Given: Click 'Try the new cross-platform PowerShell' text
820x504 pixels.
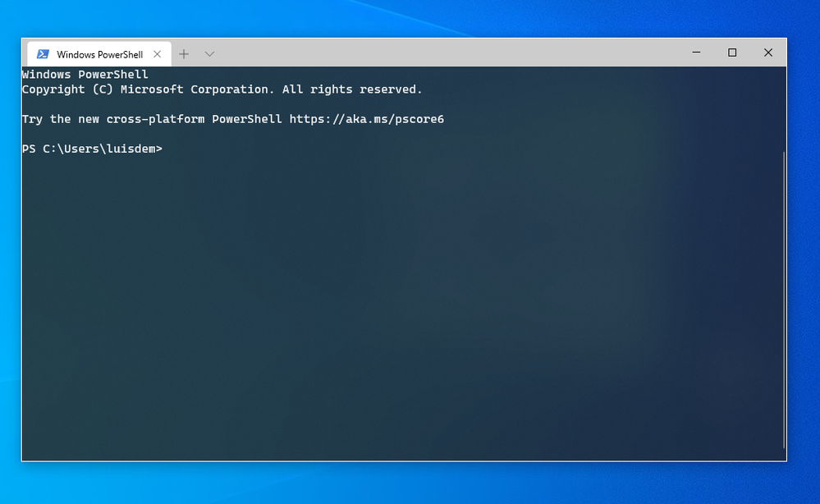Looking at the screenshot, I should pos(152,119).
